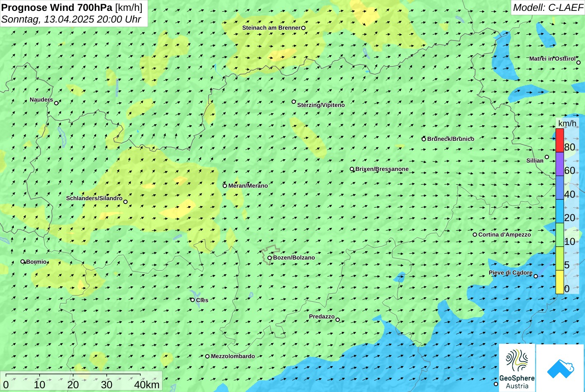Image resolution: width=585 pixels, height=392 pixels.
Task: Click the red 80 km/h legend swatch
Action: coord(560,140)
